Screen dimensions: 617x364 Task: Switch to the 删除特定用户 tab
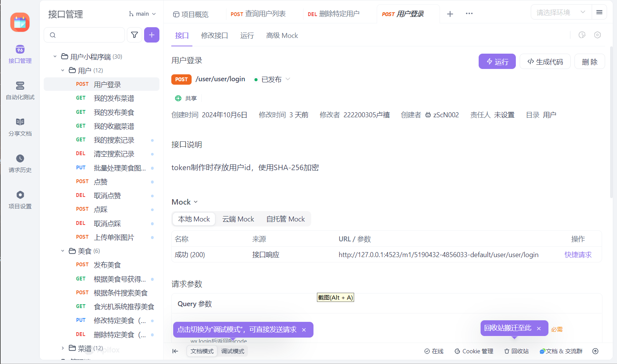[333, 14]
